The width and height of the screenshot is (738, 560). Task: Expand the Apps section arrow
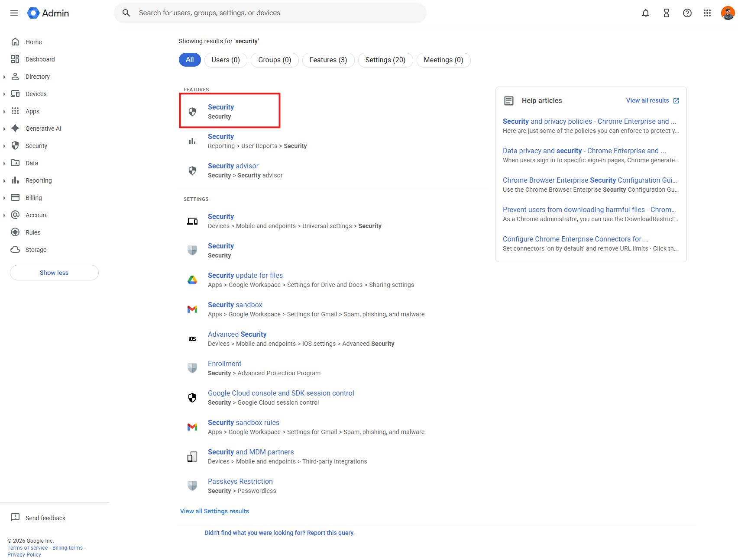4,112
